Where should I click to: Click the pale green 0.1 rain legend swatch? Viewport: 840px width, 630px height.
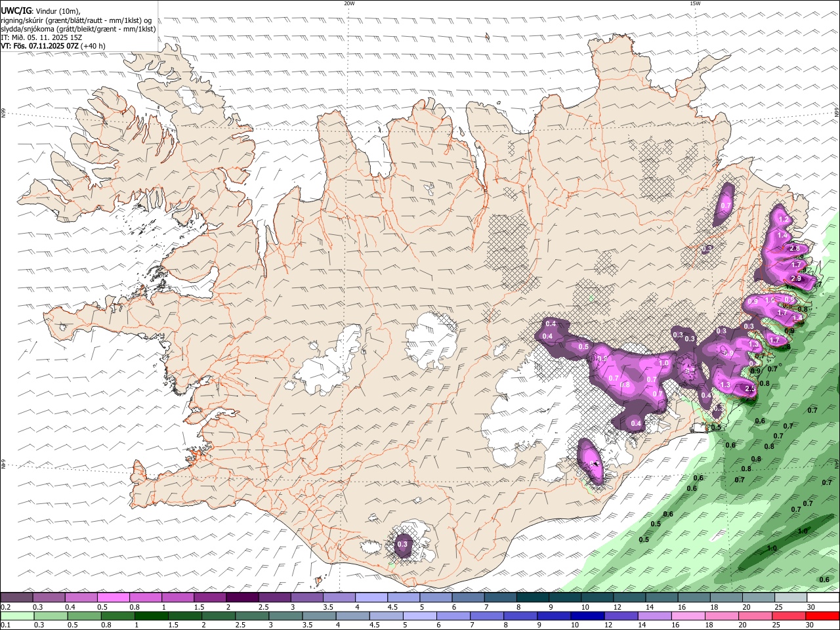(17, 616)
